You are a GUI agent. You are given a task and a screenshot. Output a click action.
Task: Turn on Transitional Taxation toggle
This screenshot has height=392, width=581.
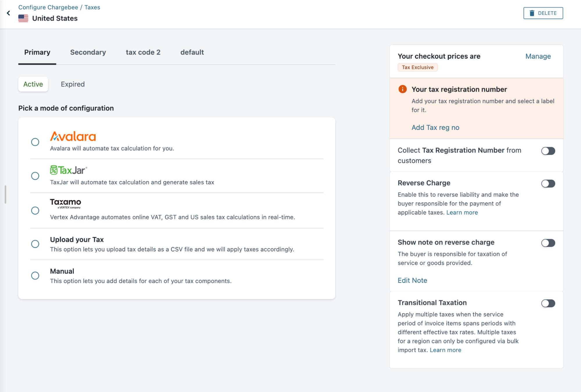click(548, 303)
